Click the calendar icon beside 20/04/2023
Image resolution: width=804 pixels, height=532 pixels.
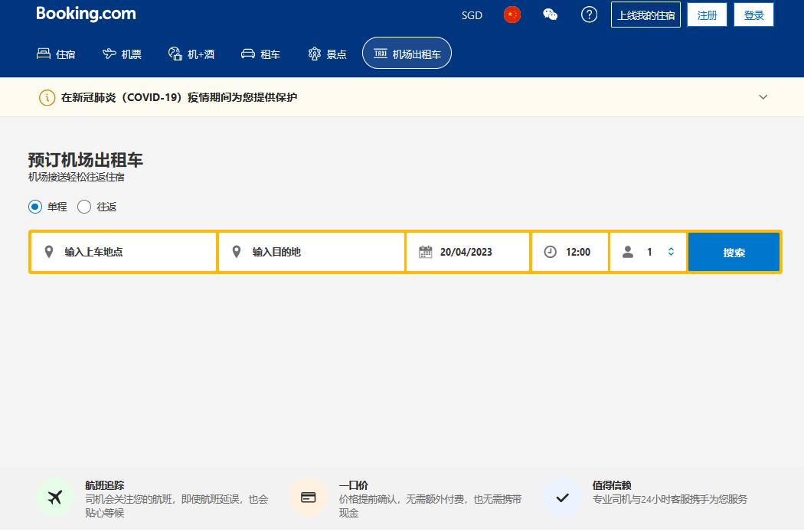tap(426, 252)
